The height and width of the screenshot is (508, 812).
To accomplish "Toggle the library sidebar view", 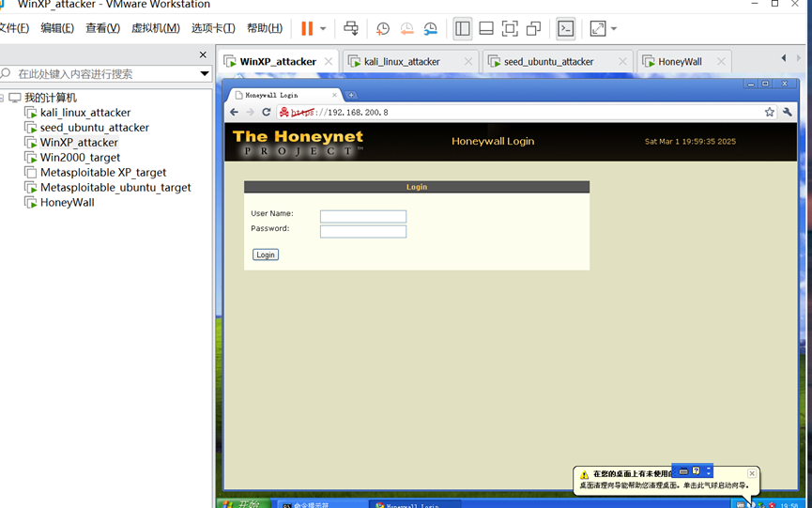I will [x=463, y=28].
